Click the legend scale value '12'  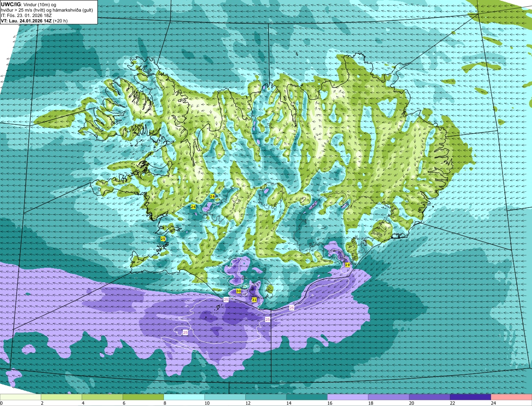point(248,403)
